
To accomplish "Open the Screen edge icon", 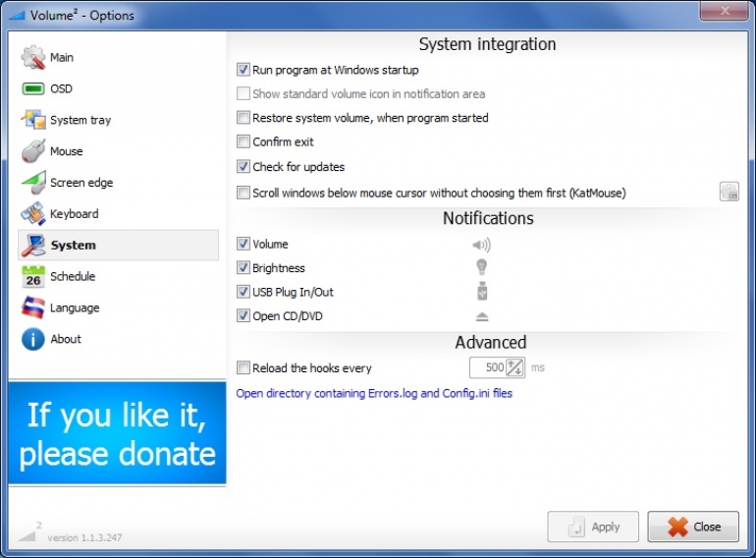I will tap(33, 183).
